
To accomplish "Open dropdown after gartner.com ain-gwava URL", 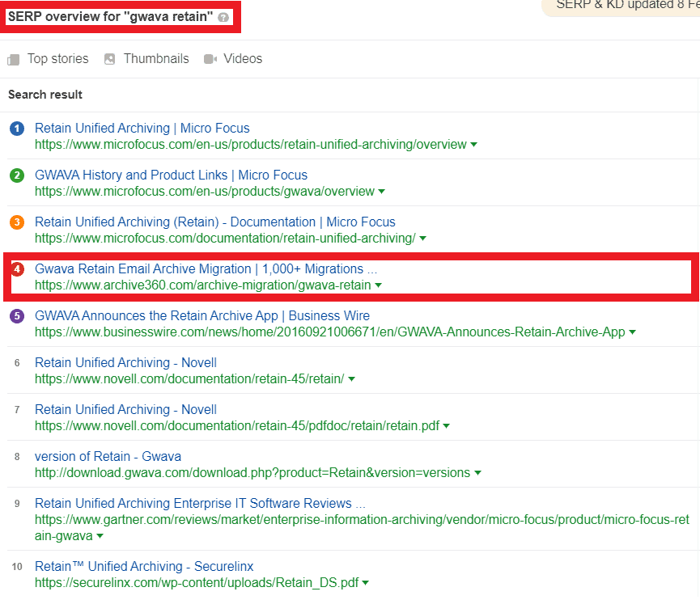I will coord(100,536).
